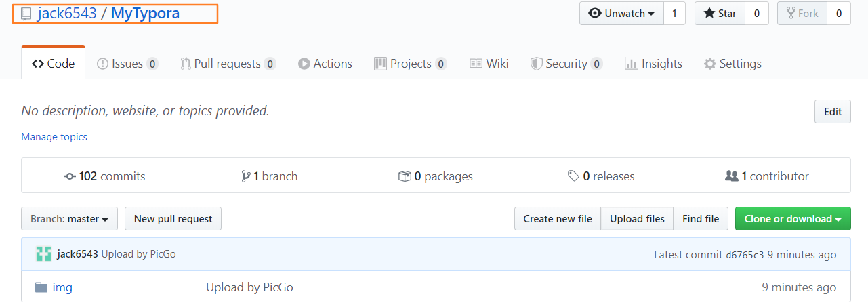This screenshot has width=868, height=305.
Task: Open latest commit hash d6765c3
Action: [745, 255]
